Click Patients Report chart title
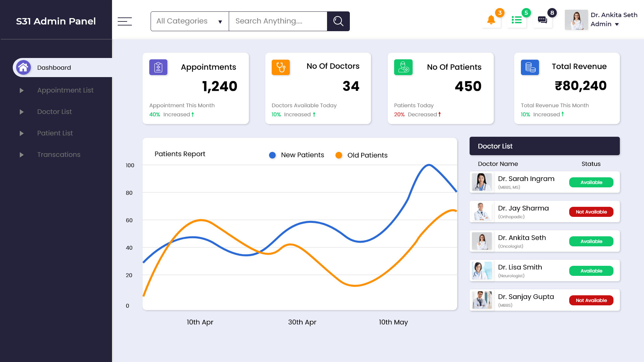 tap(180, 154)
